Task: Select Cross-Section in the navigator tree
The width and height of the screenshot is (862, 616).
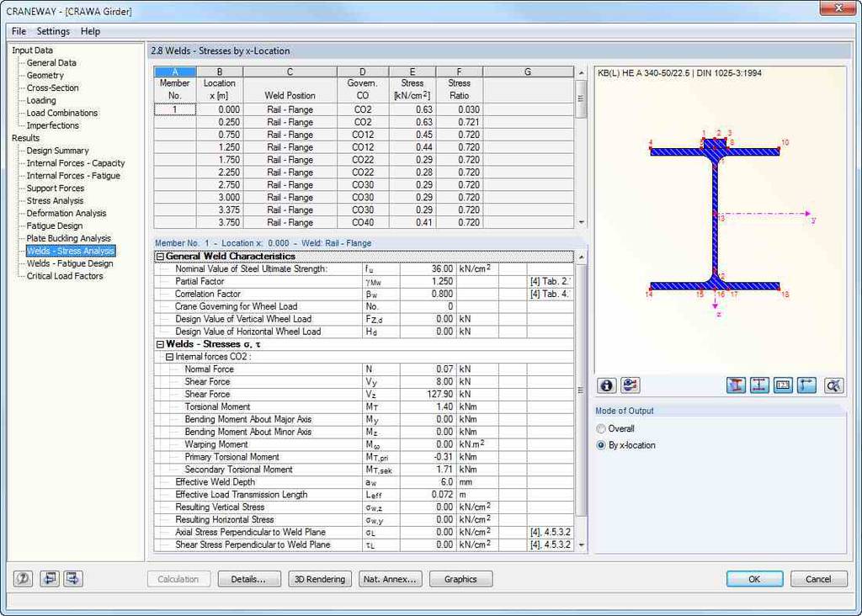Action: 53,88
